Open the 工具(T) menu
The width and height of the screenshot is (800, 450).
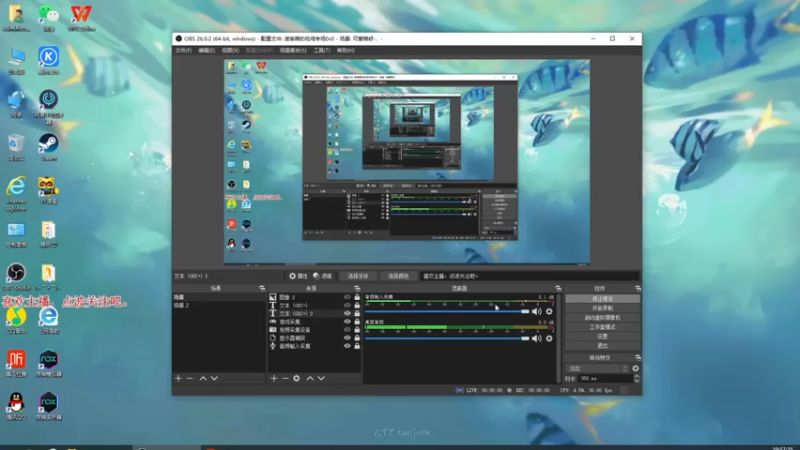pyautogui.click(x=321, y=51)
